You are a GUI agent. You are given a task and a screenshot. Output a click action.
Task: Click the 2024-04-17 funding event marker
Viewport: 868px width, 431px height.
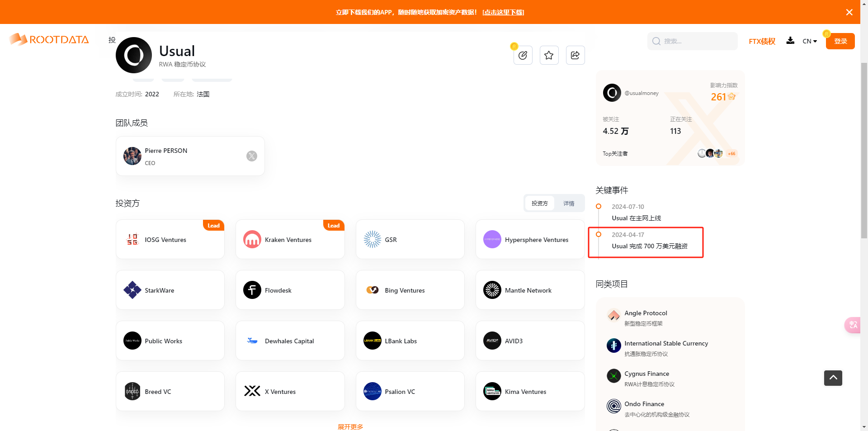(x=598, y=234)
